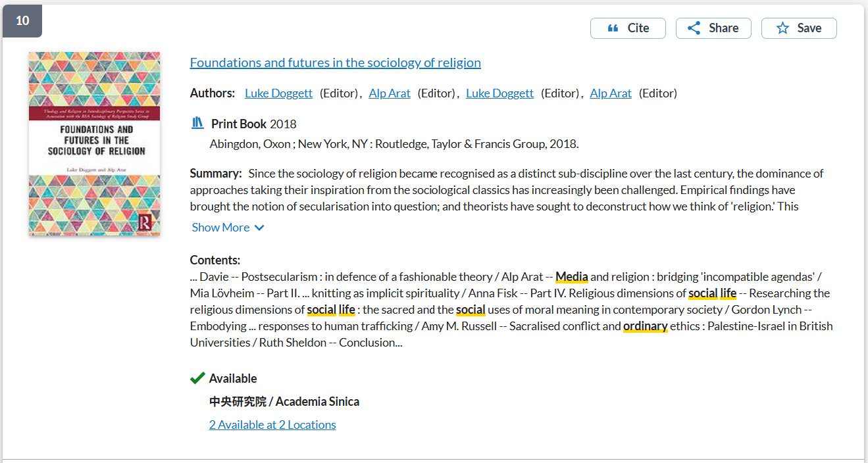
Task: Open title link Foundations and futures
Action: point(335,62)
